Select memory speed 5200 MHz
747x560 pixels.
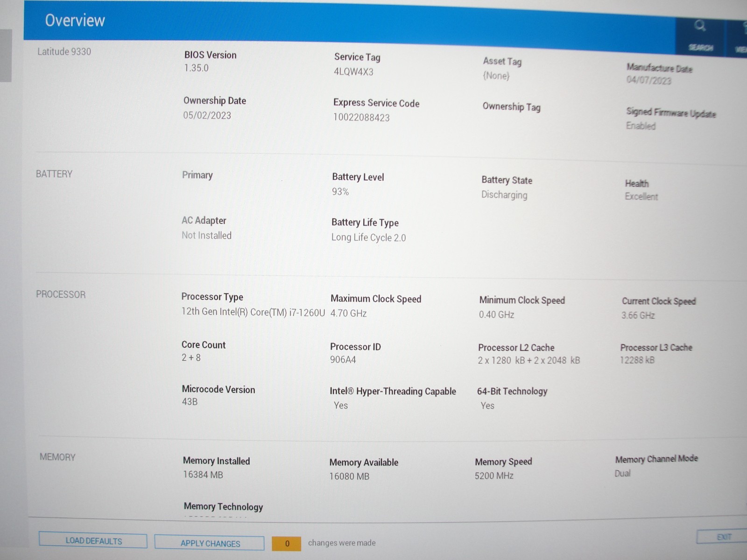coord(494,476)
